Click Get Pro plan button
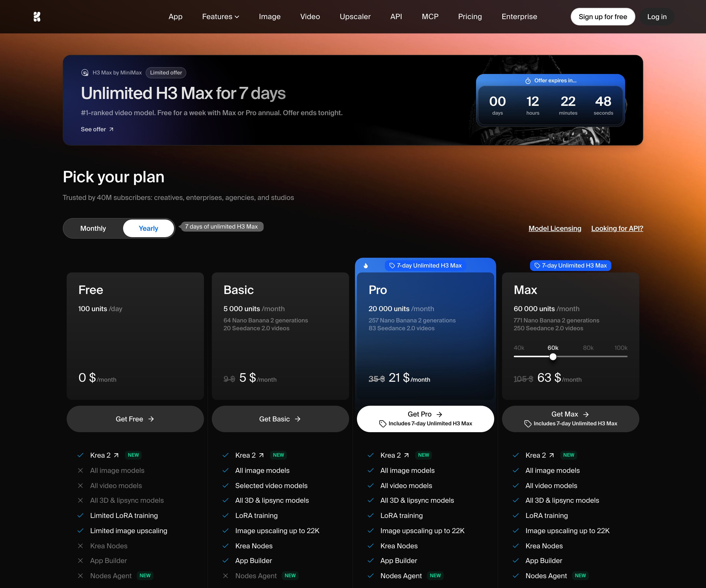 tap(425, 419)
